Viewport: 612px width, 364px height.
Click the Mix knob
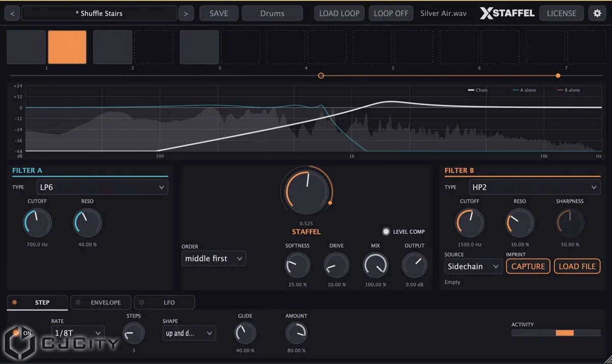pos(375,265)
